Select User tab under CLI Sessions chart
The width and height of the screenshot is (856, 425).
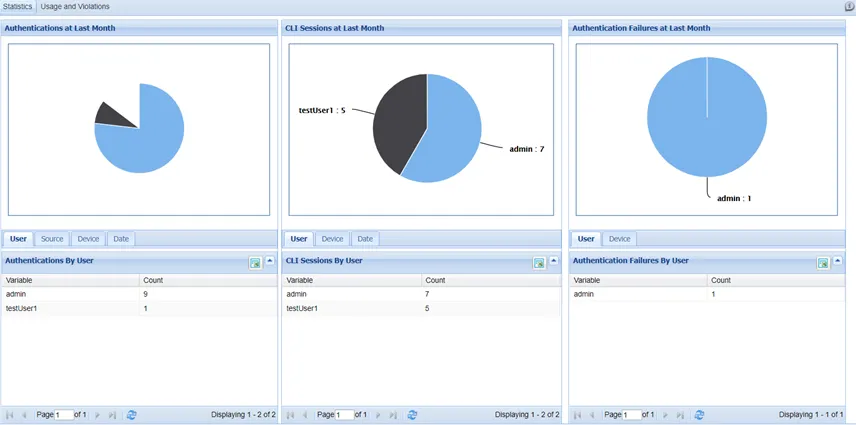(299, 239)
